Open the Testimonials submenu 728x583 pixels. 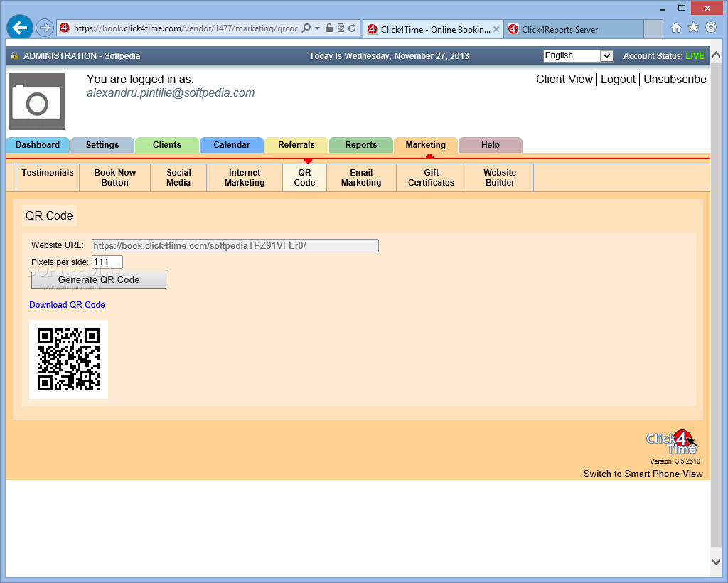tap(48, 177)
